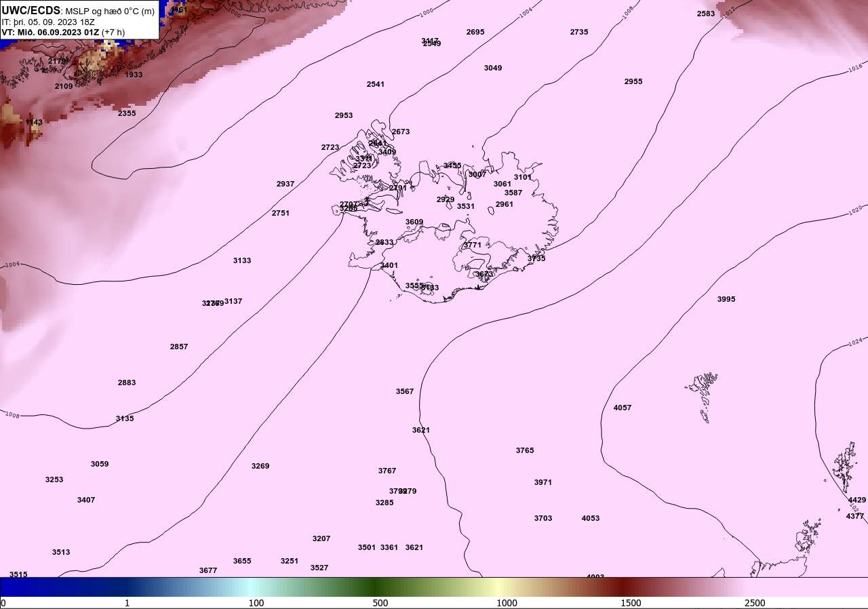Click the map value 3587 over Iceland
This screenshot has width=868, height=609.
(x=513, y=193)
